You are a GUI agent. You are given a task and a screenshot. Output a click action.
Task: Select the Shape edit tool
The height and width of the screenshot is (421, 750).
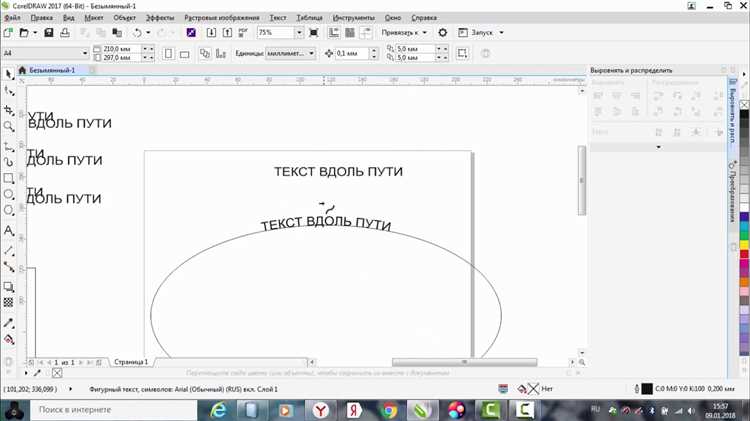coord(9,91)
